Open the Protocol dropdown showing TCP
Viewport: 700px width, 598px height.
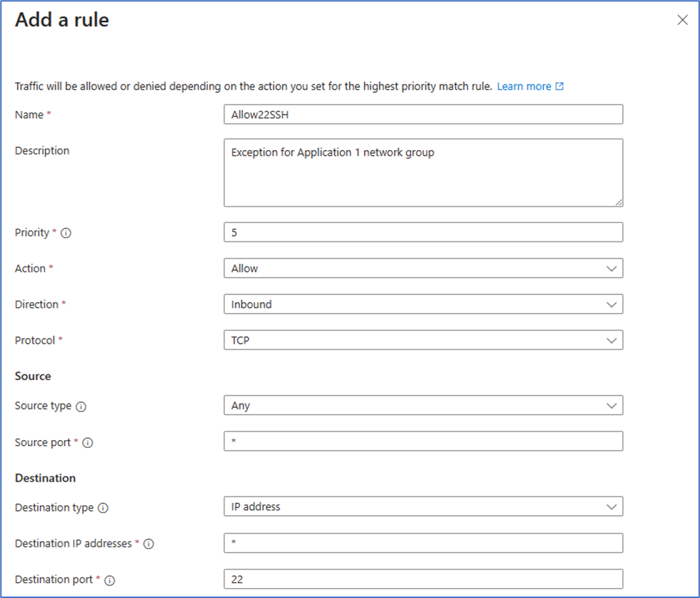pyautogui.click(x=423, y=341)
